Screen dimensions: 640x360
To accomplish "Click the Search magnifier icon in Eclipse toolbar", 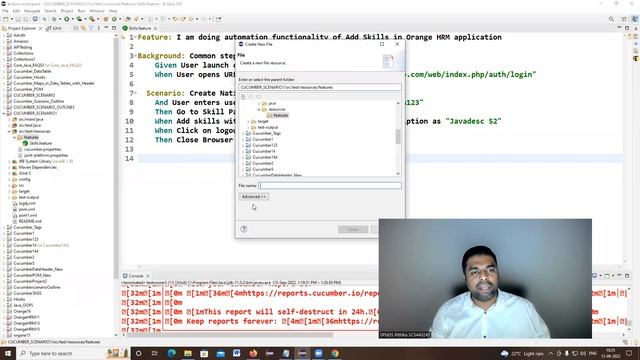I will [611, 19].
